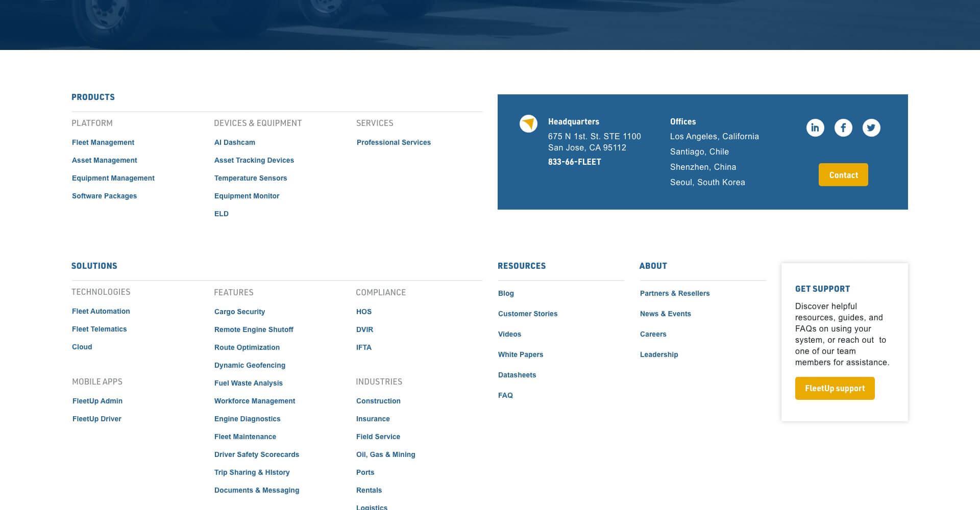This screenshot has height=510, width=980.
Task: Select IFTA compliance link
Action: click(364, 347)
